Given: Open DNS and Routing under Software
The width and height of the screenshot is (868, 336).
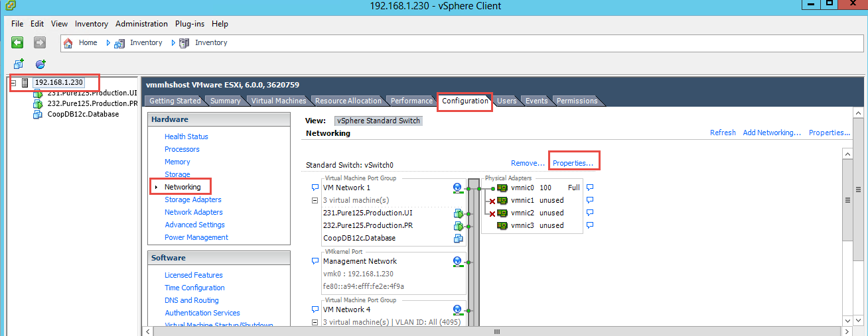Looking at the screenshot, I should 192,300.
